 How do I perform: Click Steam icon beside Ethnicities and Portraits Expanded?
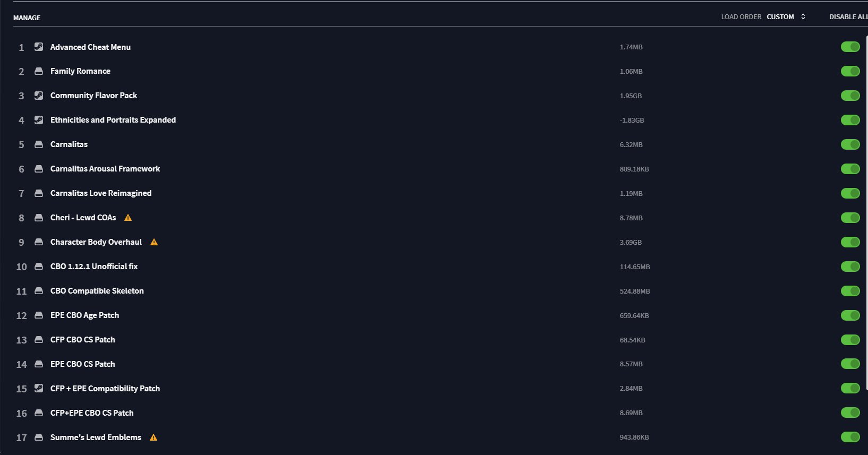(39, 120)
